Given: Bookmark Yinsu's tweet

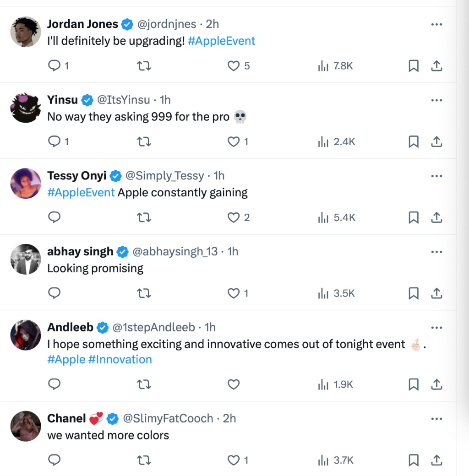Looking at the screenshot, I should 414,142.
